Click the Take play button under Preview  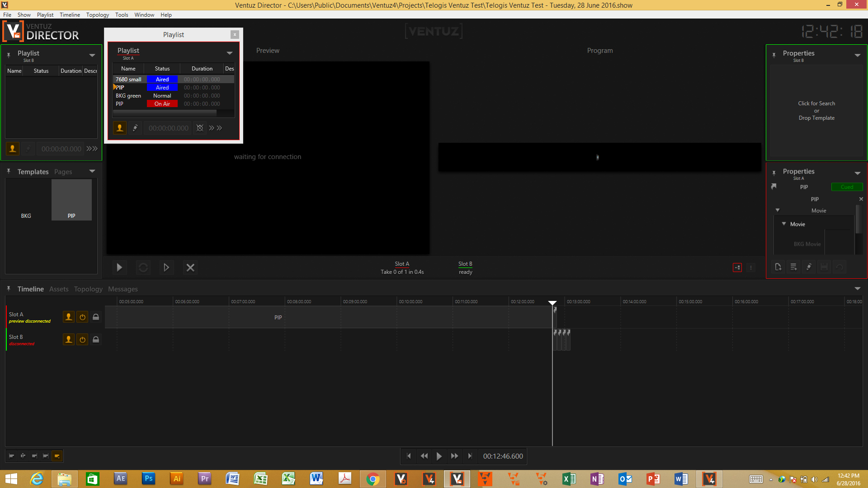[x=119, y=267]
